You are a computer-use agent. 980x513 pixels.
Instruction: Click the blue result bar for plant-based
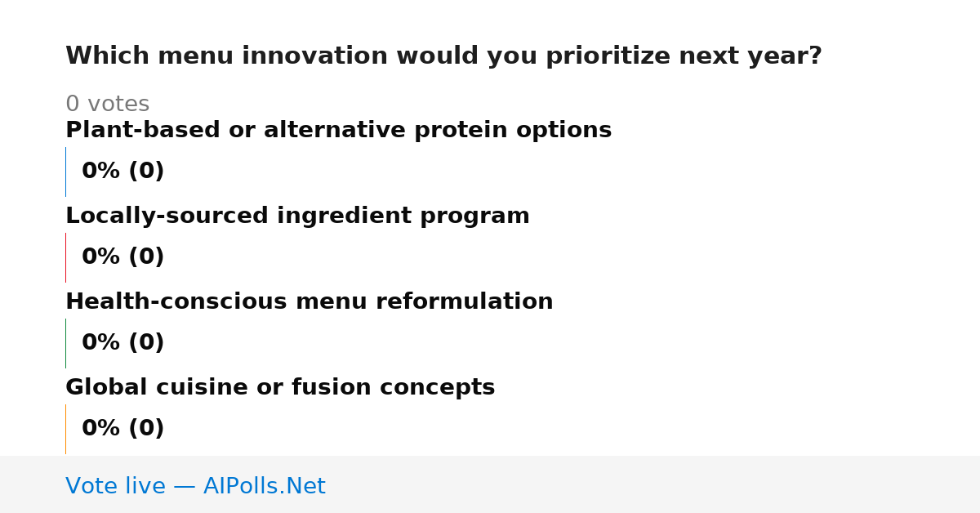[x=65, y=172]
